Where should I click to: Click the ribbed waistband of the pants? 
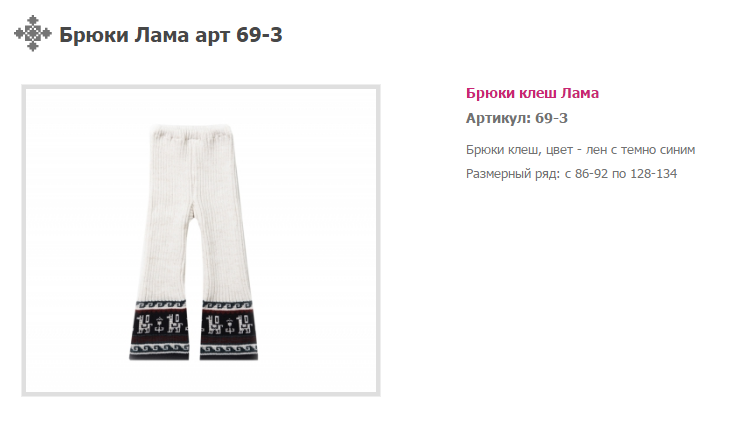click(x=192, y=133)
